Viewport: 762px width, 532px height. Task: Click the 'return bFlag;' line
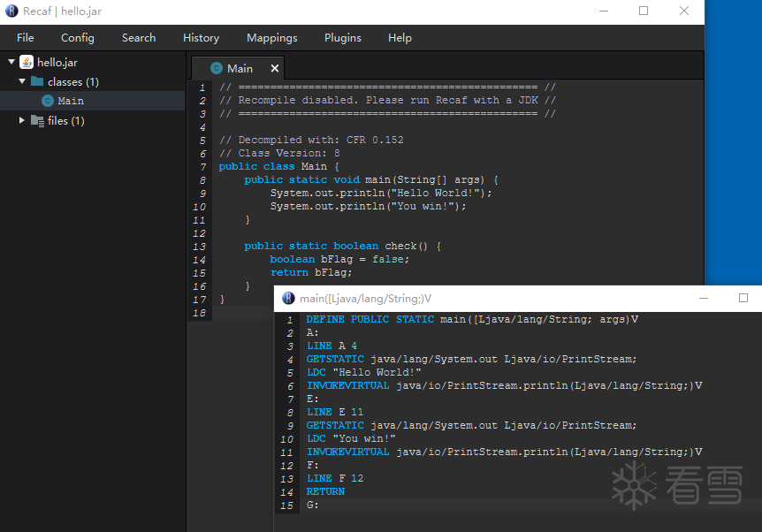click(x=311, y=272)
